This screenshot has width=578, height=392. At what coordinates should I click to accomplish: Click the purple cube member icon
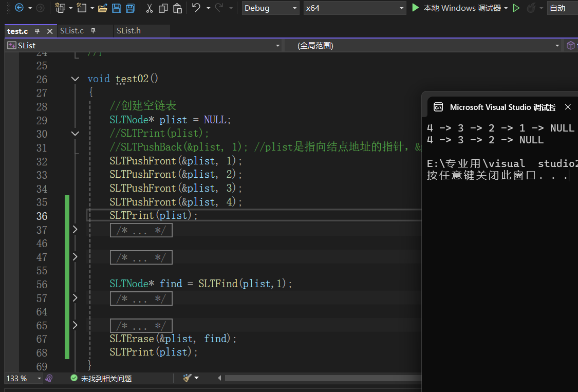(x=571, y=45)
